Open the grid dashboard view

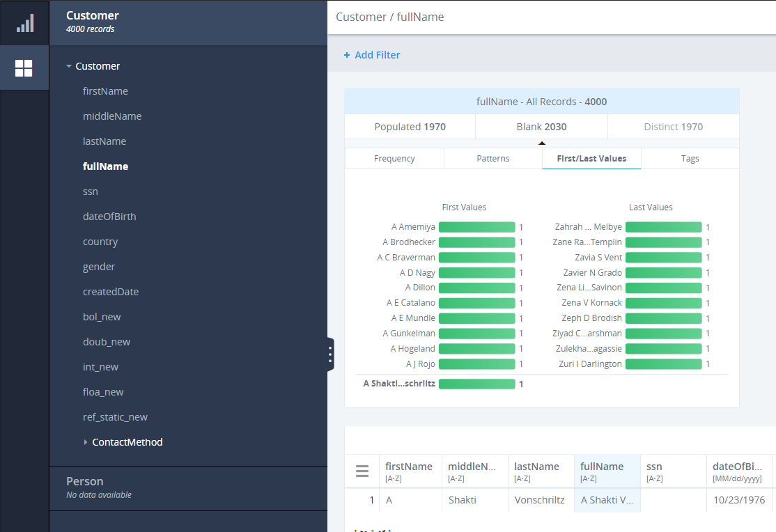click(24, 68)
